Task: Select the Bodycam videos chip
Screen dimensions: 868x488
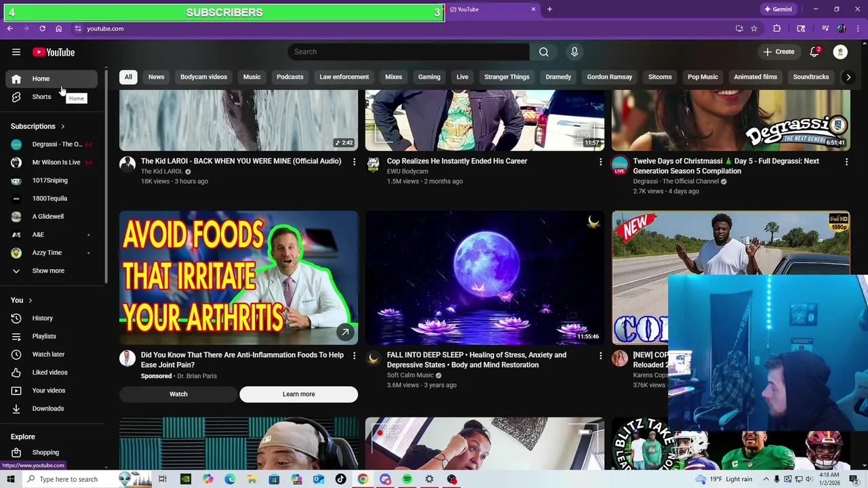Action: point(203,77)
